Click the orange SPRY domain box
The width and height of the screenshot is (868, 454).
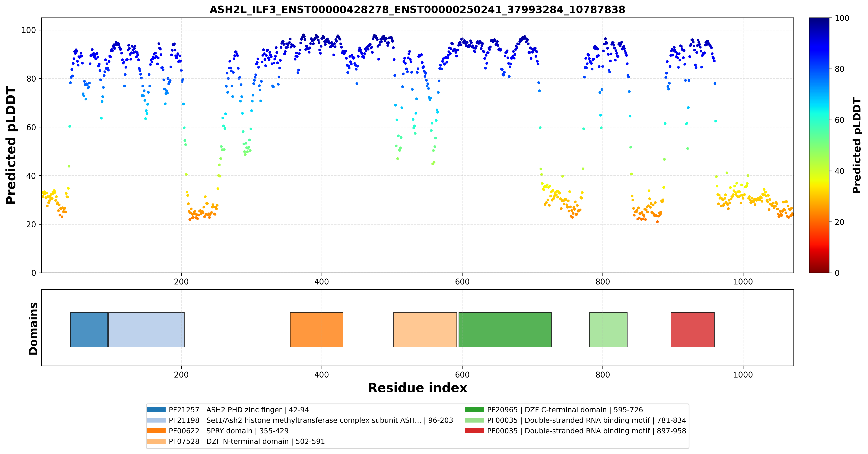click(x=316, y=329)
